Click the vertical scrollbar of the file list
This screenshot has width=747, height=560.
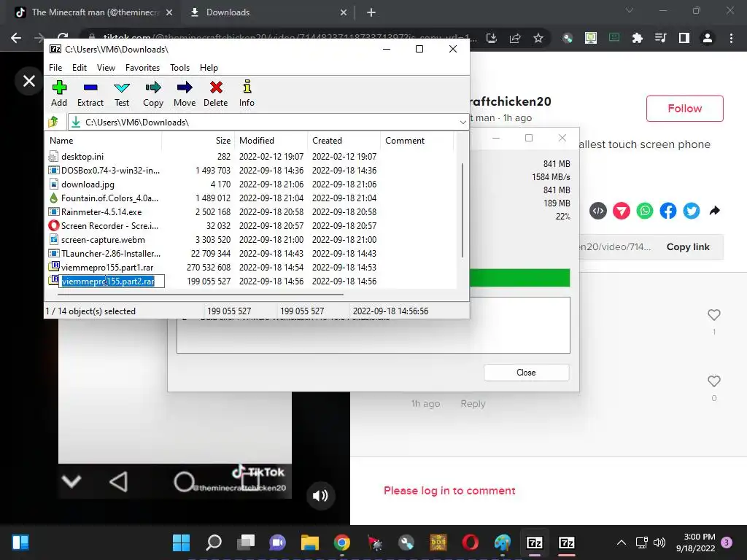pyautogui.click(x=462, y=209)
